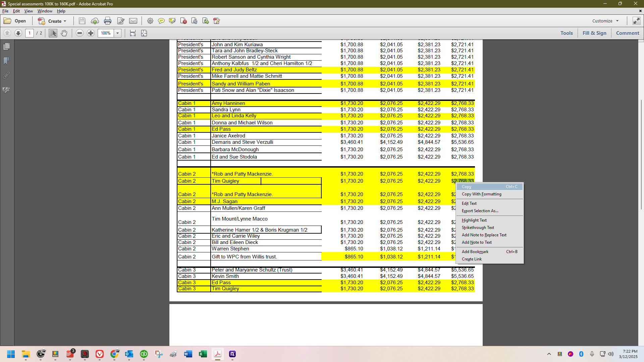The height and width of the screenshot is (362, 644).
Task: Open the Tools pane
Action: coord(567,33)
